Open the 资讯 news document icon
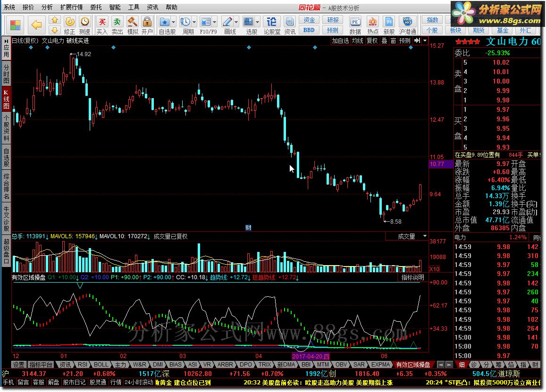This screenshot has width=546, height=392. click(289, 22)
